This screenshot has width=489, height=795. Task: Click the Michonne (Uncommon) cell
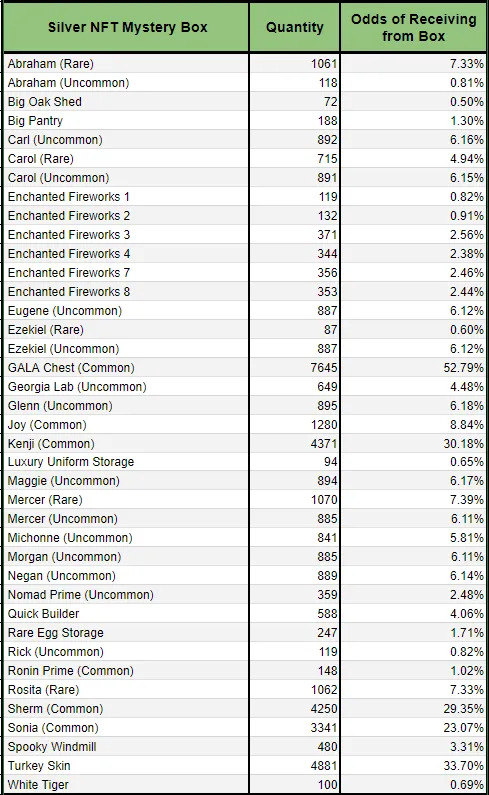(x=126, y=537)
